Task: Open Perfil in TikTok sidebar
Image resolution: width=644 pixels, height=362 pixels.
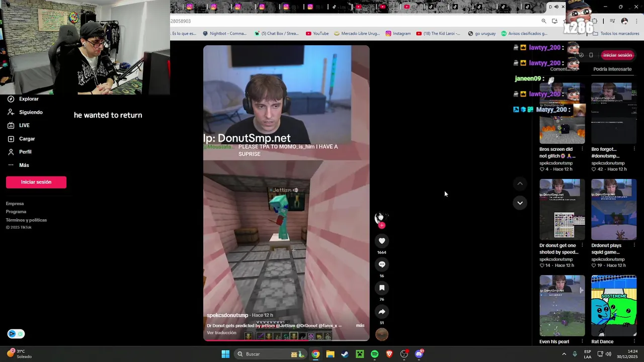Action: tap(20, 152)
